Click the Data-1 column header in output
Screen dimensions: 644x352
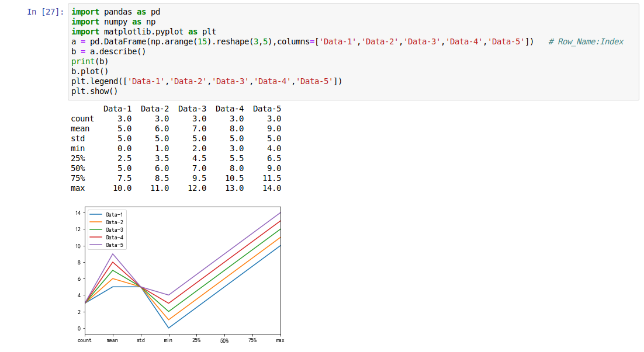(117, 109)
